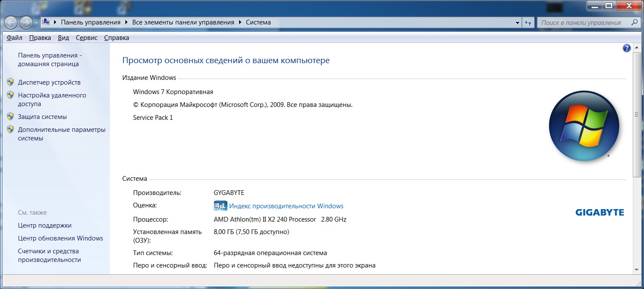
Task: Click shield icon beside Диспетчер устройств
Action: click(x=11, y=82)
